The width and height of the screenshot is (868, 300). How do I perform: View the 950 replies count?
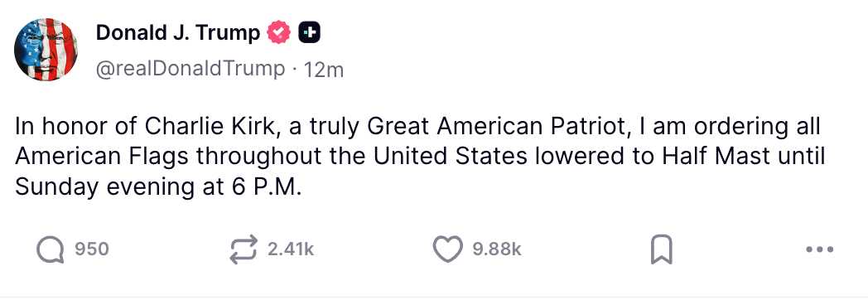(x=92, y=249)
